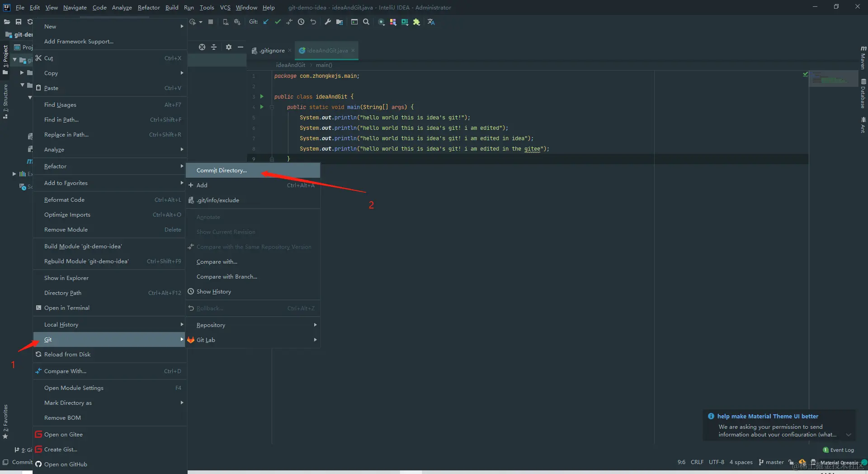Close the ideaAndGit.java tab
Image resolution: width=868 pixels, height=474 pixels.
click(x=353, y=50)
